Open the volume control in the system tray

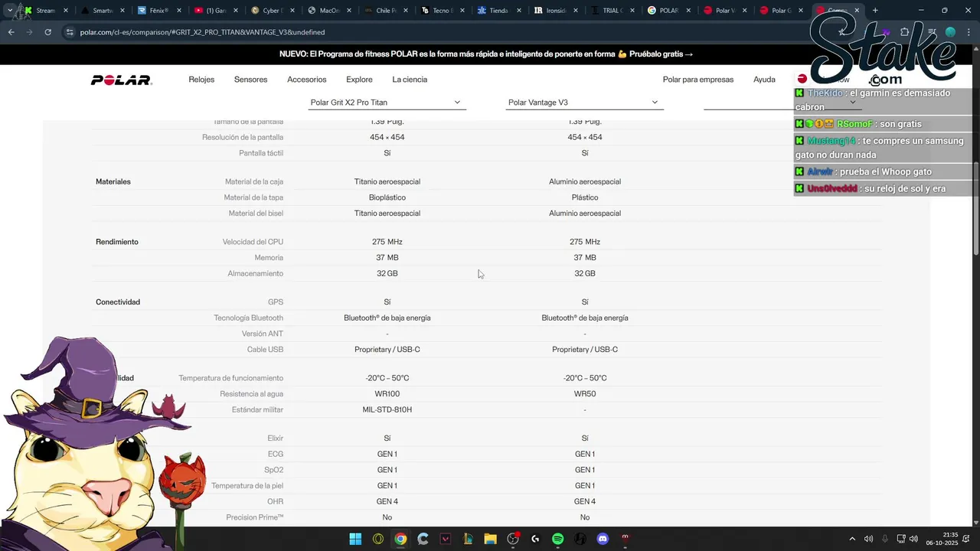[x=869, y=539]
